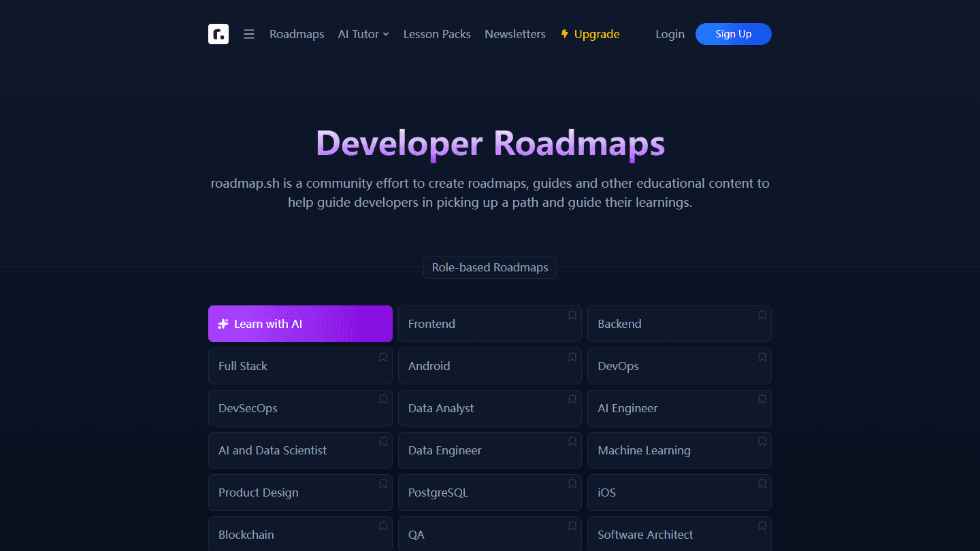Image resolution: width=980 pixels, height=551 pixels.
Task: Expand the AI Tutor dropdown chevron
Action: (x=386, y=34)
